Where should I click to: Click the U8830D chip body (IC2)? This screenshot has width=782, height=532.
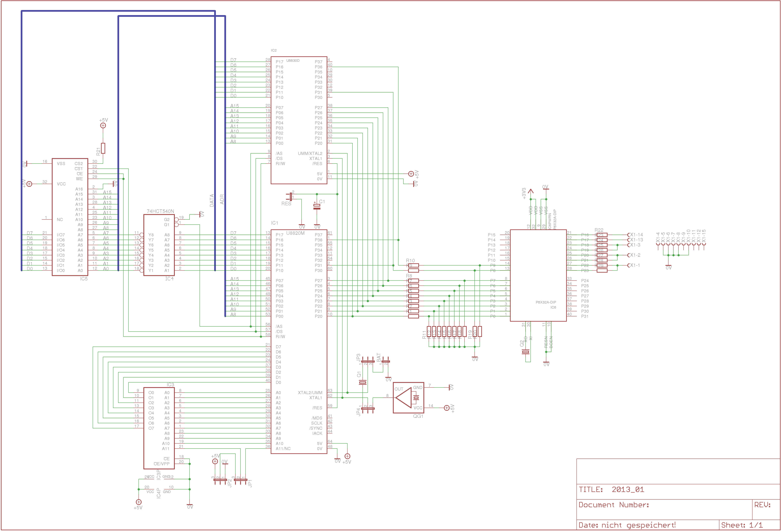[299, 120]
